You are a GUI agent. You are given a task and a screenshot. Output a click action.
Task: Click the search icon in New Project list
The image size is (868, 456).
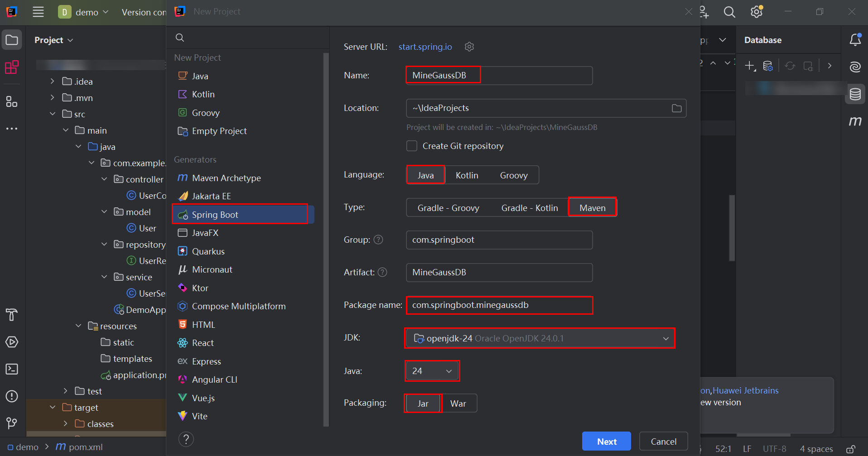tap(180, 38)
